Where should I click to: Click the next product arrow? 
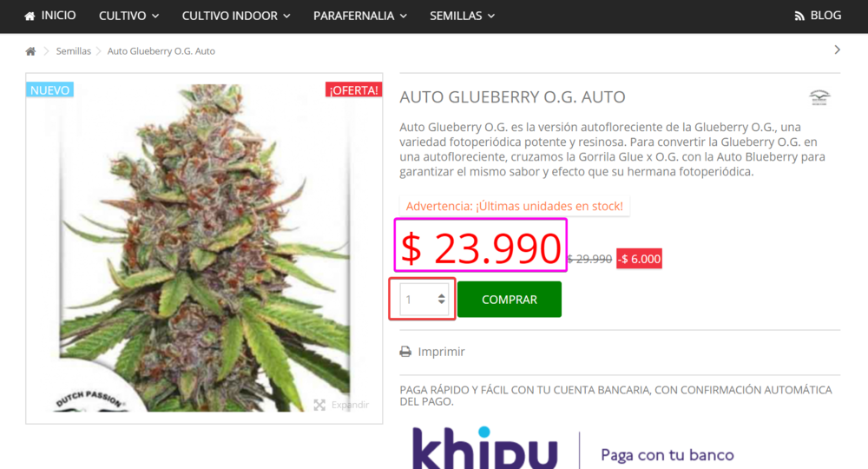(x=837, y=50)
